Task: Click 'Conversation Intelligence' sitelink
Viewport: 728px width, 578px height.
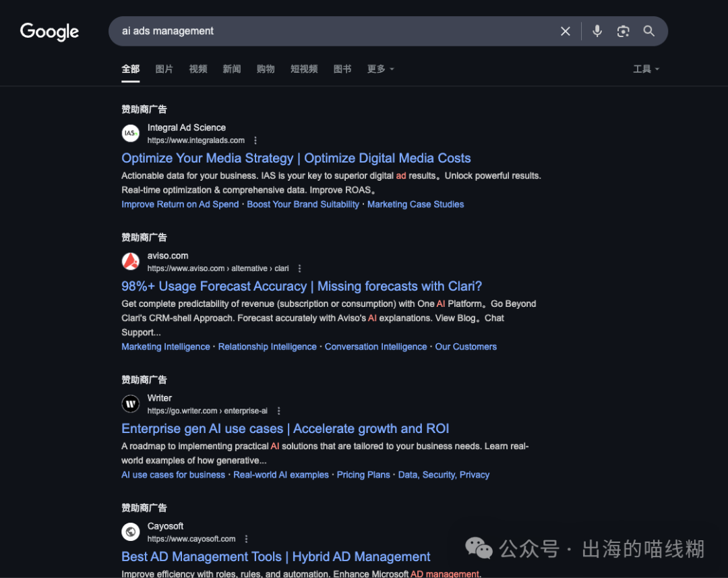Action: coord(375,347)
